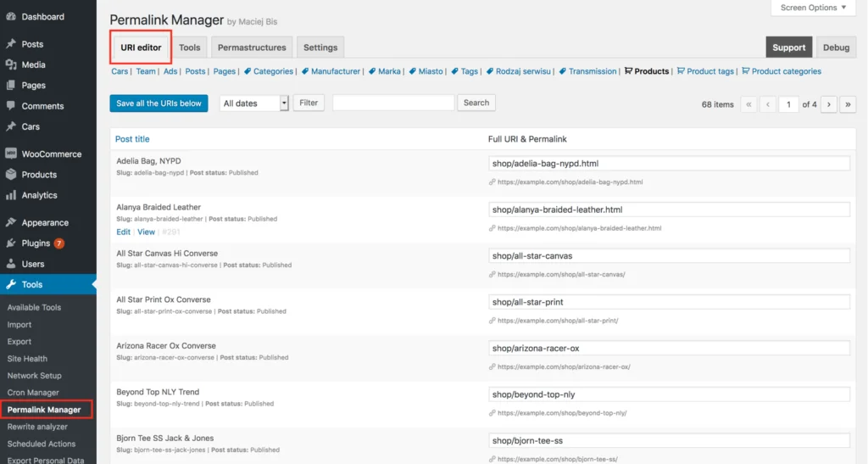The height and width of the screenshot is (464, 868).
Task: Open the Screen Options expander
Action: coord(813,8)
